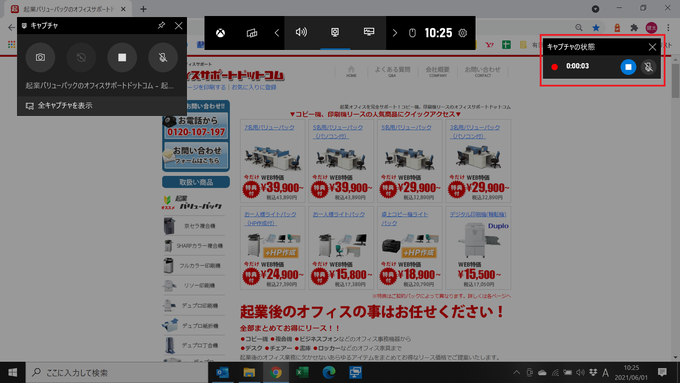Open the notification center icon
Image resolution: width=680 pixels, height=383 pixels.
coord(662,373)
